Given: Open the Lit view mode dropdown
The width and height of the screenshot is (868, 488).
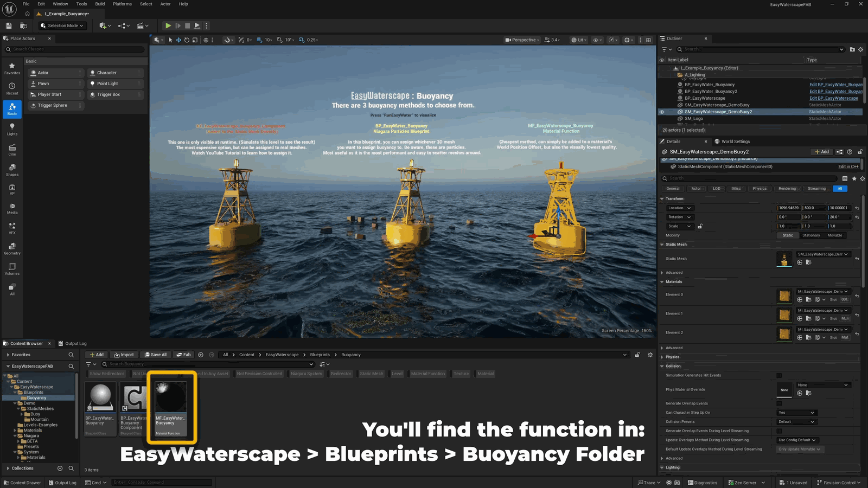Looking at the screenshot, I should pos(579,40).
